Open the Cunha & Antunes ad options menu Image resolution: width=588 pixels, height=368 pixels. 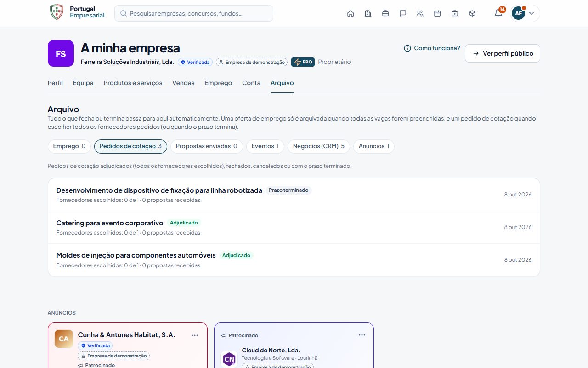(195, 335)
